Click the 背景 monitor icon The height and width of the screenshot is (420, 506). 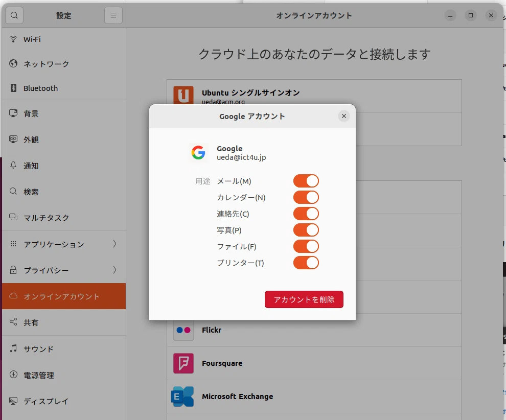13,113
